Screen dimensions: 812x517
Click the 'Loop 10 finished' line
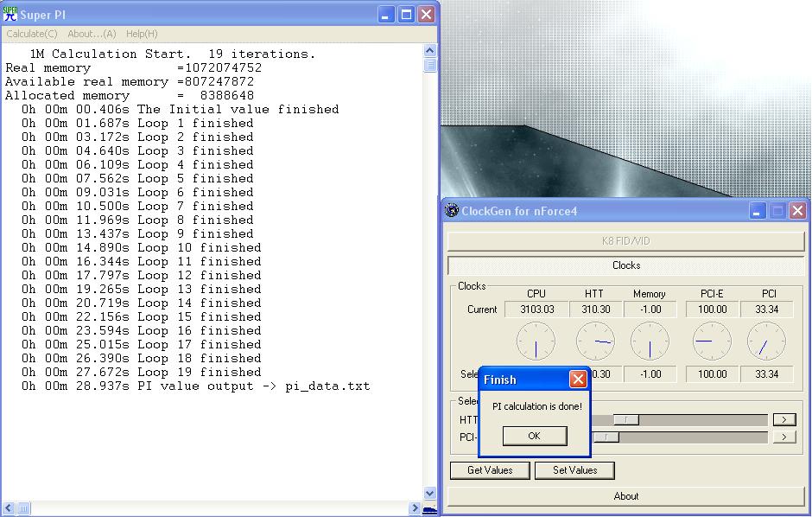tap(142, 247)
